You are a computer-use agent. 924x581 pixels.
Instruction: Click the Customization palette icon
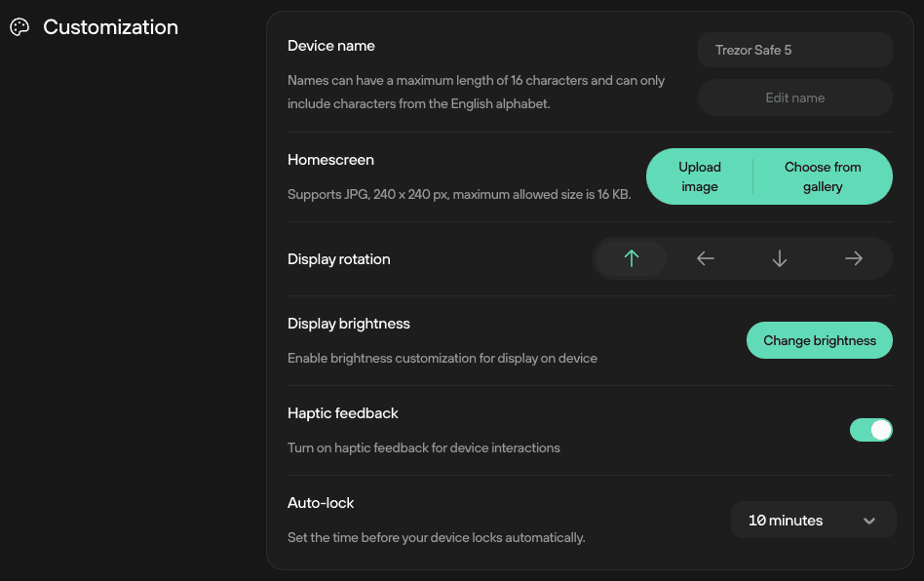[19, 27]
